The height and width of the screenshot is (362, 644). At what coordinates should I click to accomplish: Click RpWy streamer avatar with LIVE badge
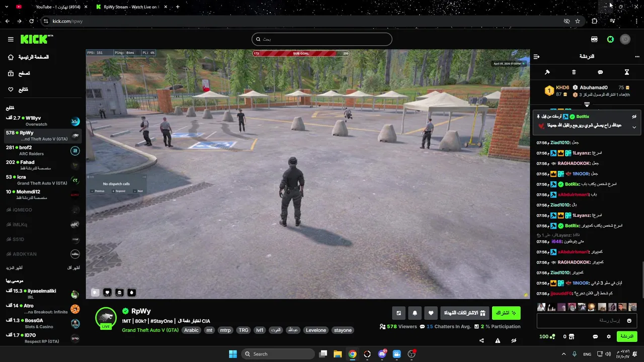106,318
